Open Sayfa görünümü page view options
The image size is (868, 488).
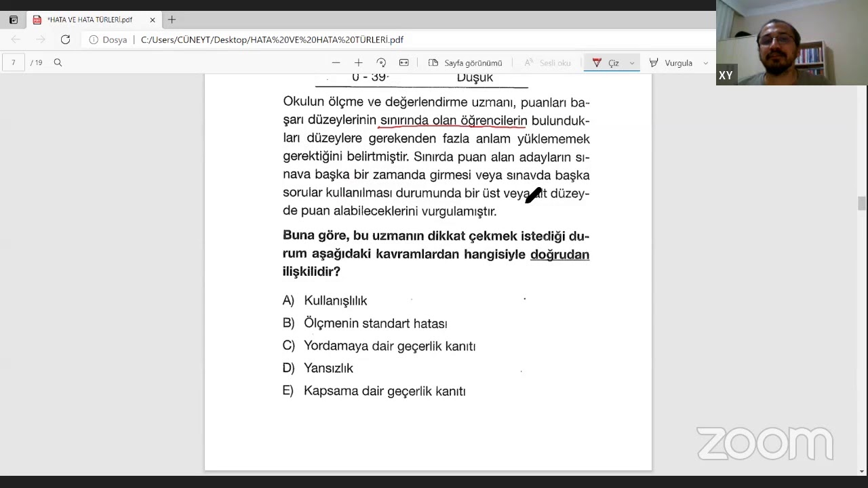point(465,62)
